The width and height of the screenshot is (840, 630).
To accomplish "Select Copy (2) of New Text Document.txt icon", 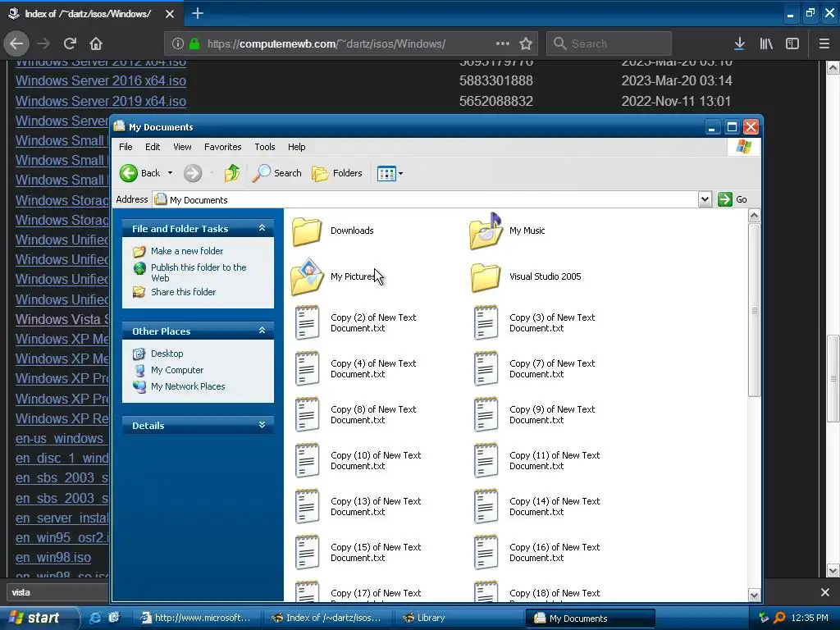I will [x=307, y=322].
